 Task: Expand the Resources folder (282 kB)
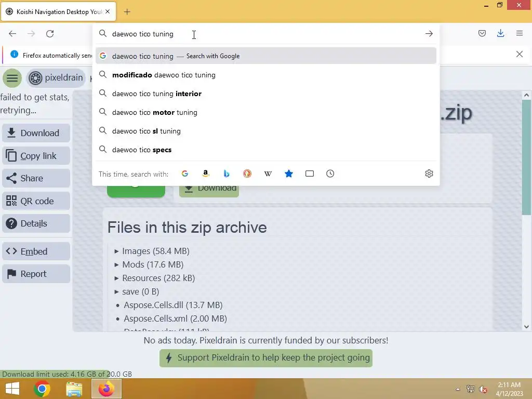pos(155,278)
